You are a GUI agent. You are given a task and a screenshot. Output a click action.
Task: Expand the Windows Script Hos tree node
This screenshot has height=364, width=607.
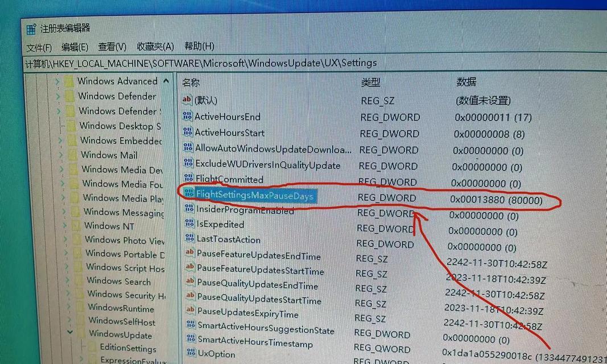(67, 267)
